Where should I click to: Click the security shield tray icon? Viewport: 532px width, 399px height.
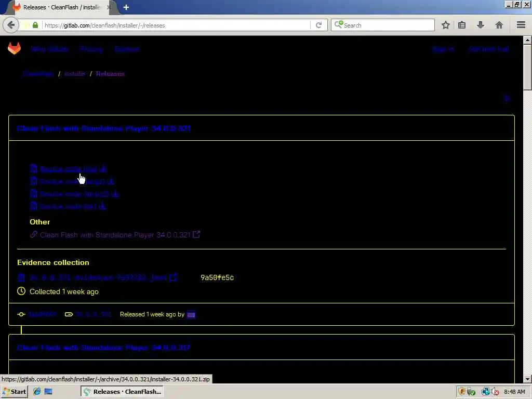(x=462, y=392)
